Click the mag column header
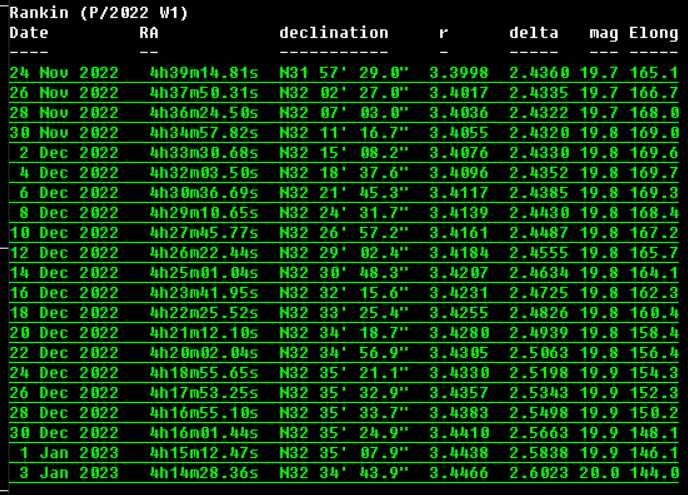The image size is (688, 495). [604, 33]
